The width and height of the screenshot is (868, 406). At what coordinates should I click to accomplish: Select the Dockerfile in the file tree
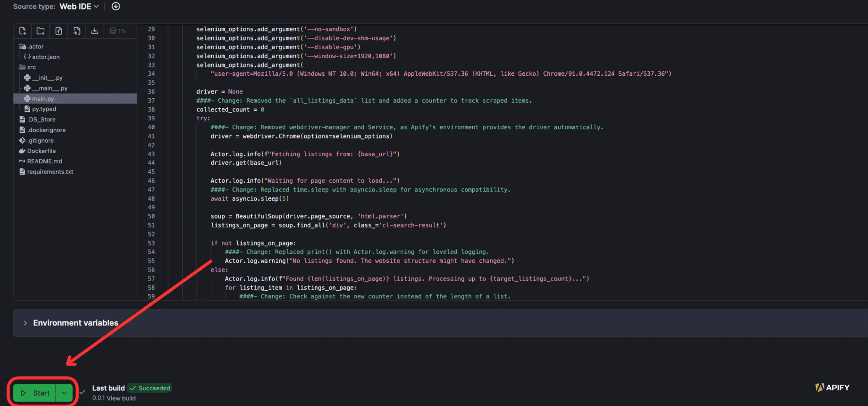point(41,151)
